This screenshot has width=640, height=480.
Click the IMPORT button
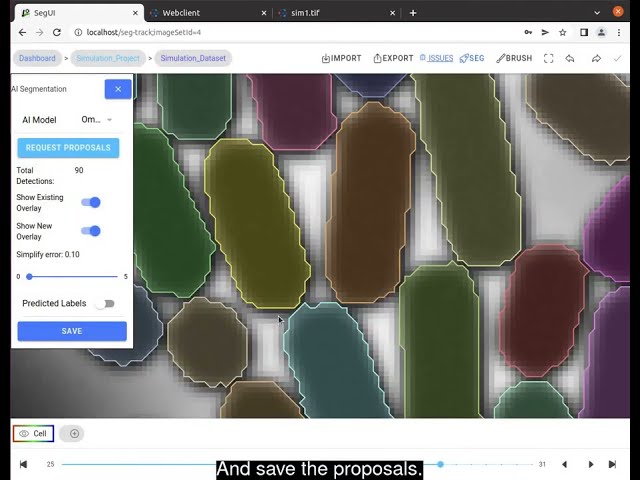341,58
